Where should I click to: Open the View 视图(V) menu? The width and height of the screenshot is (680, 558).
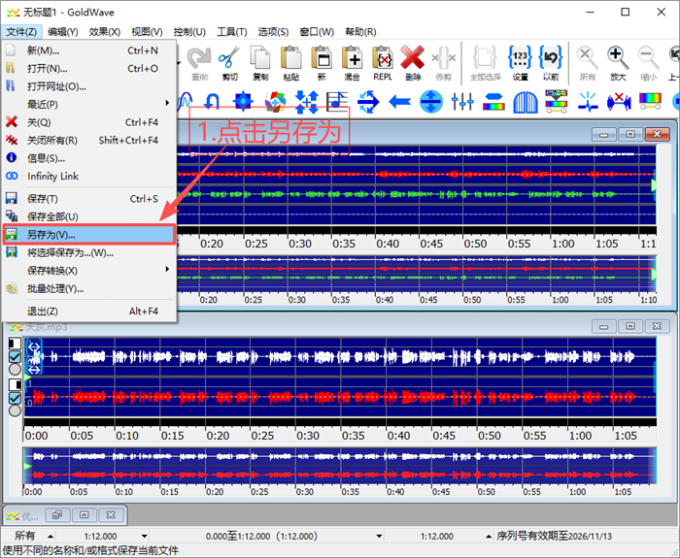[x=147, y=32]
